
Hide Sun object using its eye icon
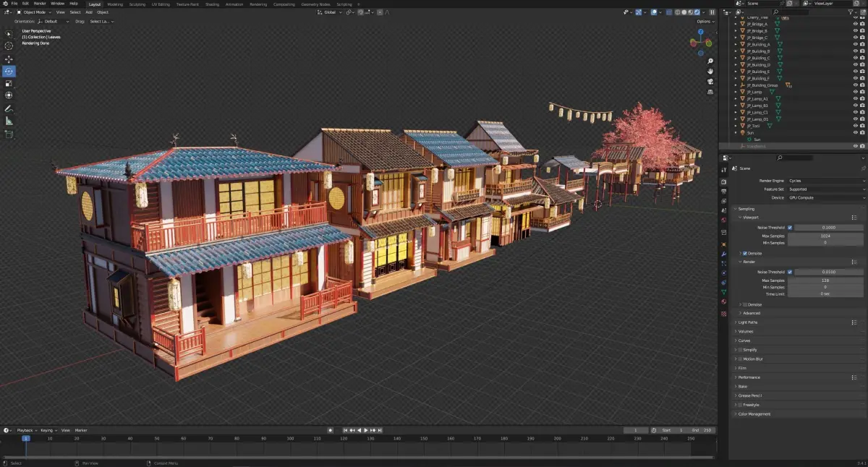[856, 133]
